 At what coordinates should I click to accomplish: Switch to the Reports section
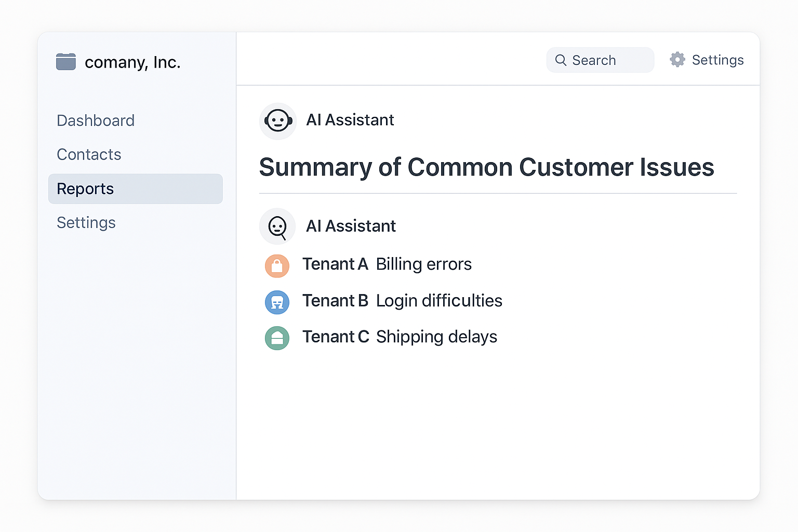[85, 189]
